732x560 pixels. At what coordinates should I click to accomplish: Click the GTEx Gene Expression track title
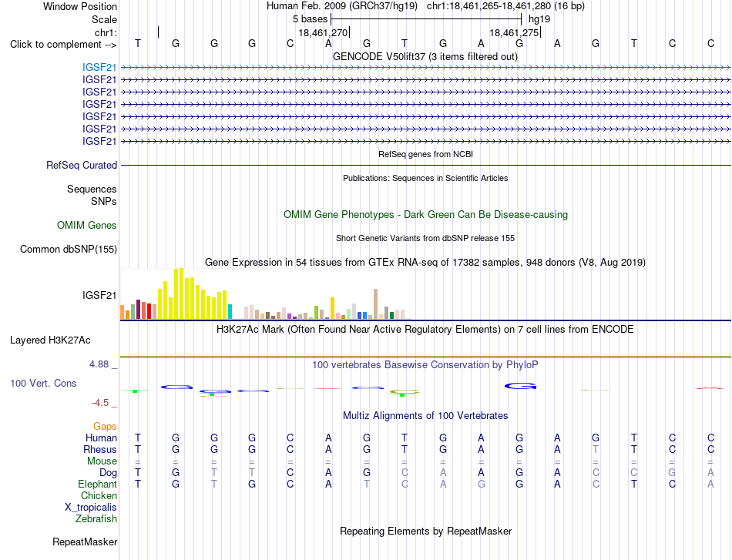[425, 262]
